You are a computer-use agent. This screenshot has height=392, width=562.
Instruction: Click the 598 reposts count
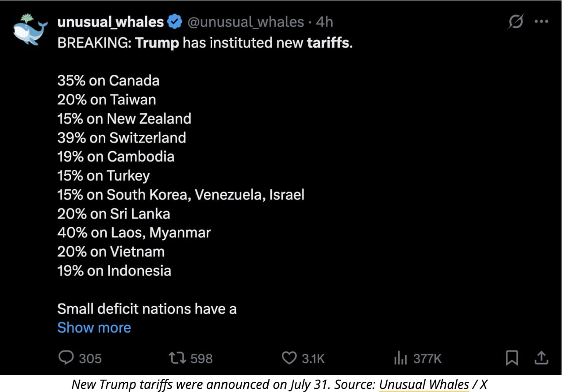point(201,358)
